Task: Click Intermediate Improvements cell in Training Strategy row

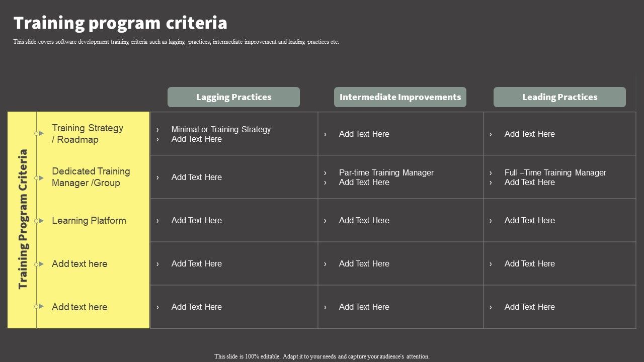Action: coord(401,134)
